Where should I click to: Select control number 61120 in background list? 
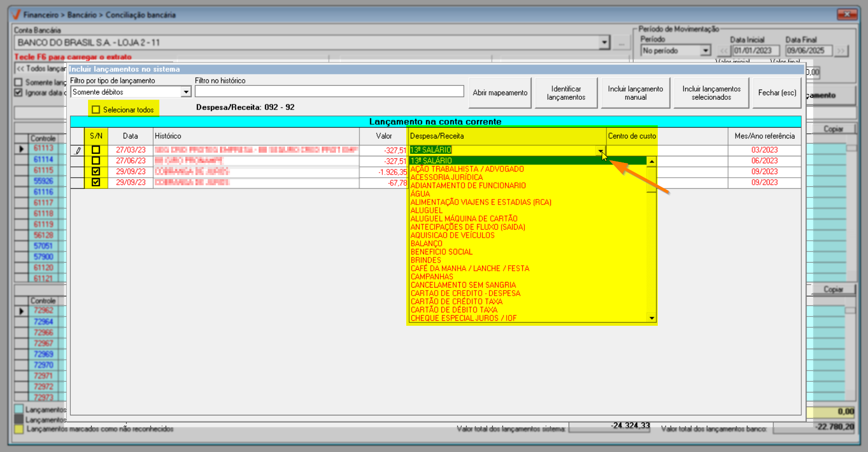click(x=44, y=267)
